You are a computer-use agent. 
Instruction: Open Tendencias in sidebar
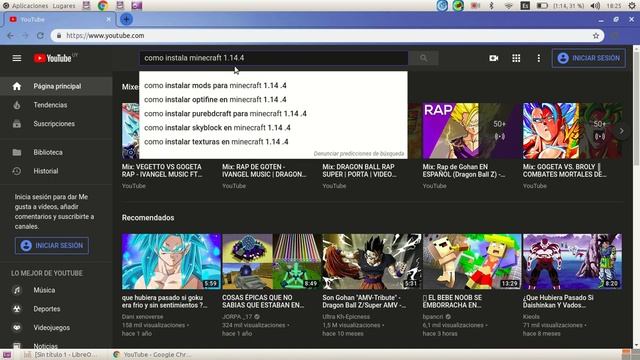point(56,105)
